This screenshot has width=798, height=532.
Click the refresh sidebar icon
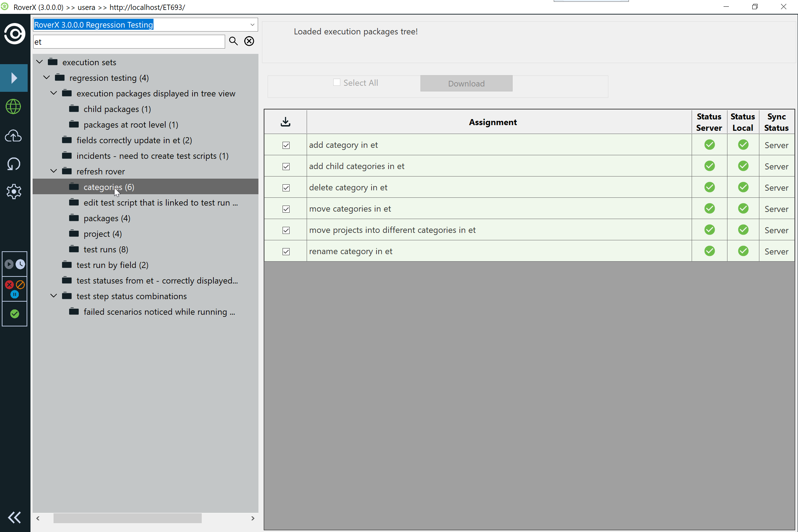click(13, 164)
